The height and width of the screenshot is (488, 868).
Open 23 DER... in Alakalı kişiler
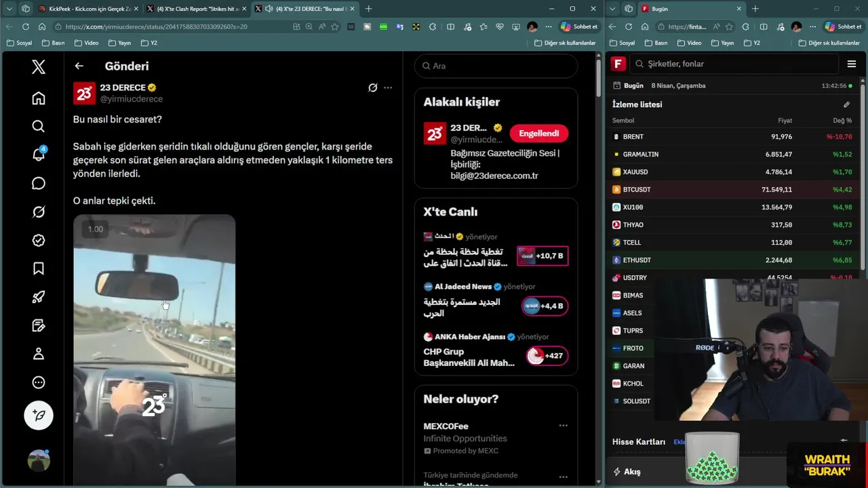click(469, 127)
